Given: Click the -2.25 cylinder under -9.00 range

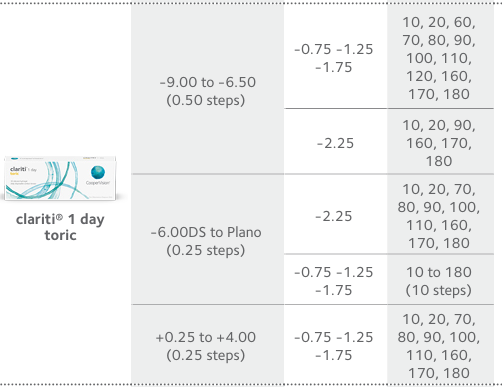Looking at the screenshot, I should coord(335,143).
